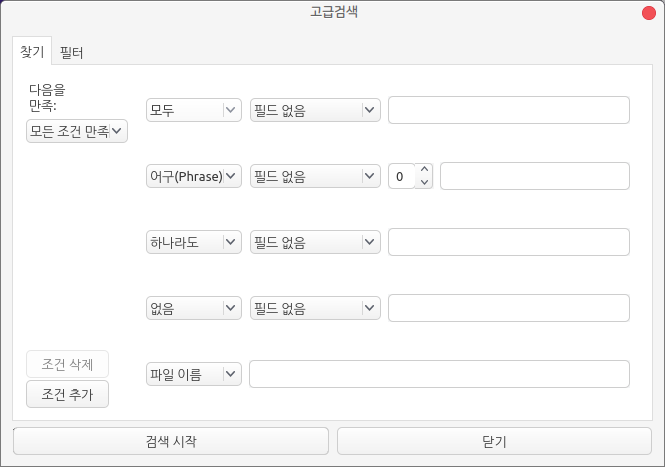
Task: Open the 하나라도 condition dropdown
Action: (x=194, y=242)
